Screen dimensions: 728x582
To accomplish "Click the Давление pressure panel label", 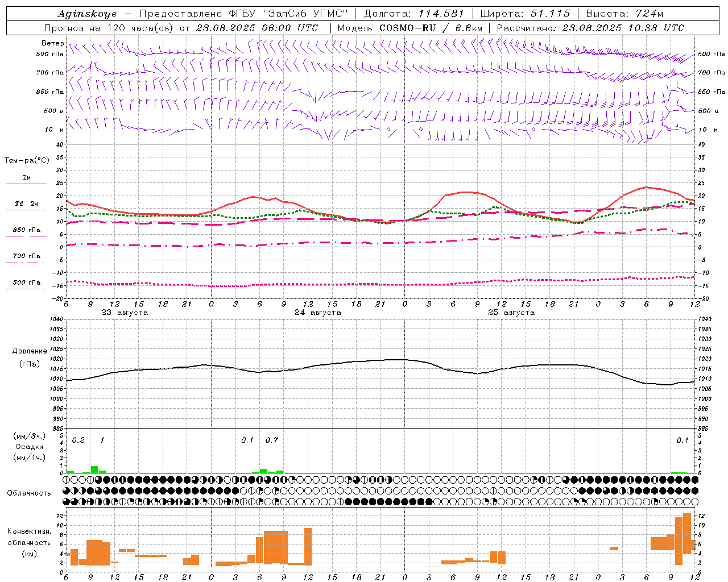I will [x=28, y=351].
